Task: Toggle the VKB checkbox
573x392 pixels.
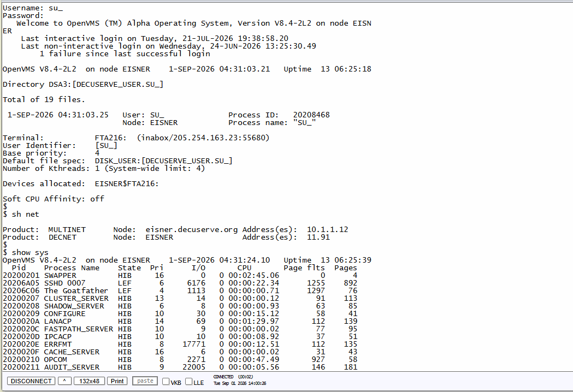Action: click(x=166, y=382)
